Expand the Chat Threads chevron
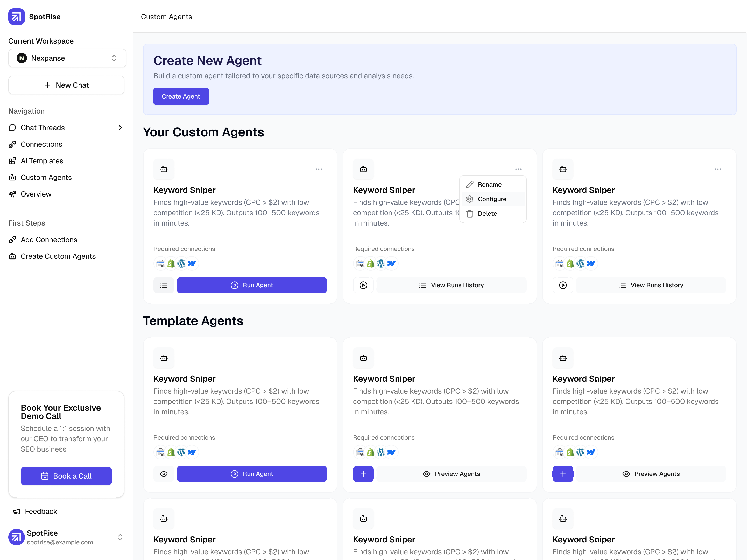 [x=120, y=128]
